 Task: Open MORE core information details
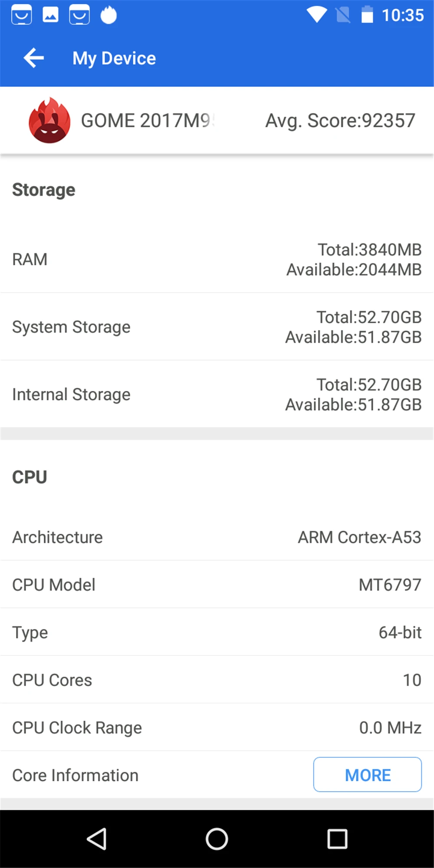click(x=367, y=775)
